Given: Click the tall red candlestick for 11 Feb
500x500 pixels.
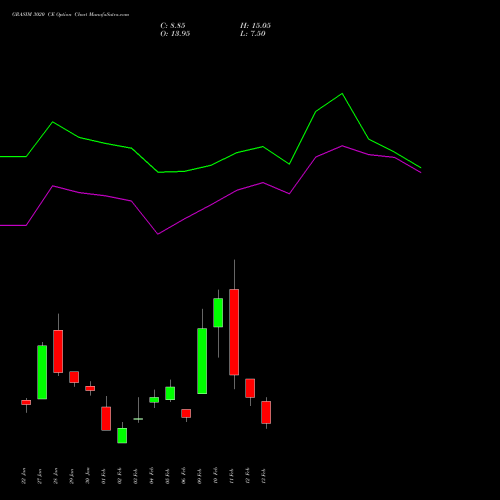Looking at the screenshot, I should pos(234,332).
